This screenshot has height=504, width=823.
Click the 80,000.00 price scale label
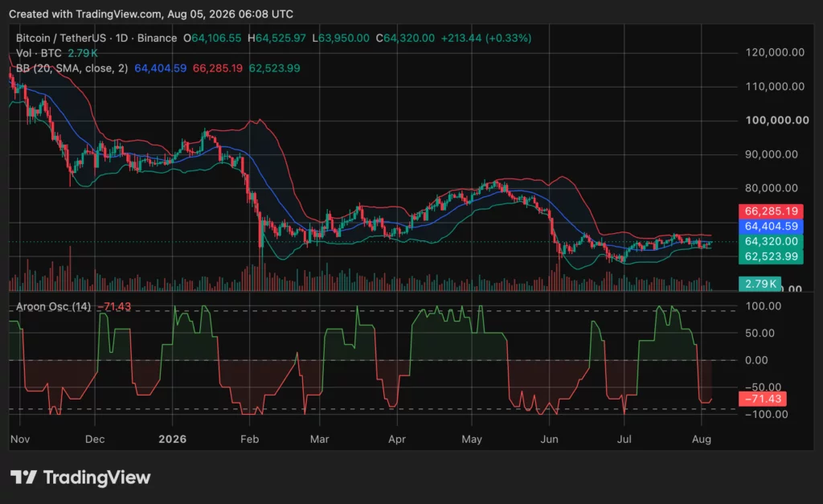click(x=772, y=188)
